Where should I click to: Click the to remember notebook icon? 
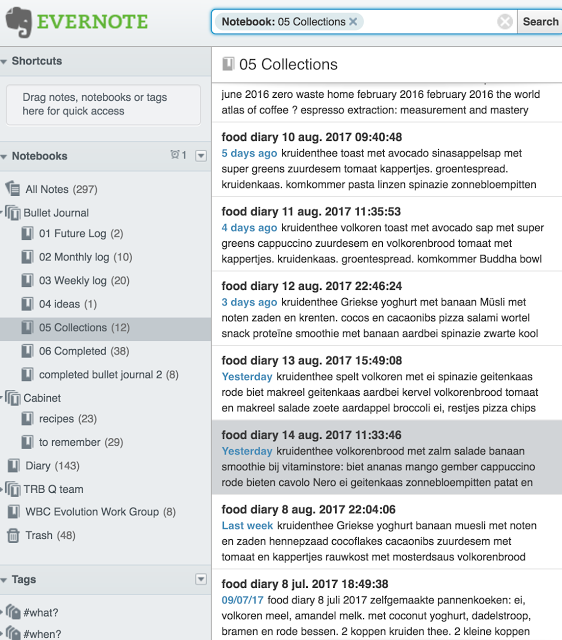tap(27, 442)
